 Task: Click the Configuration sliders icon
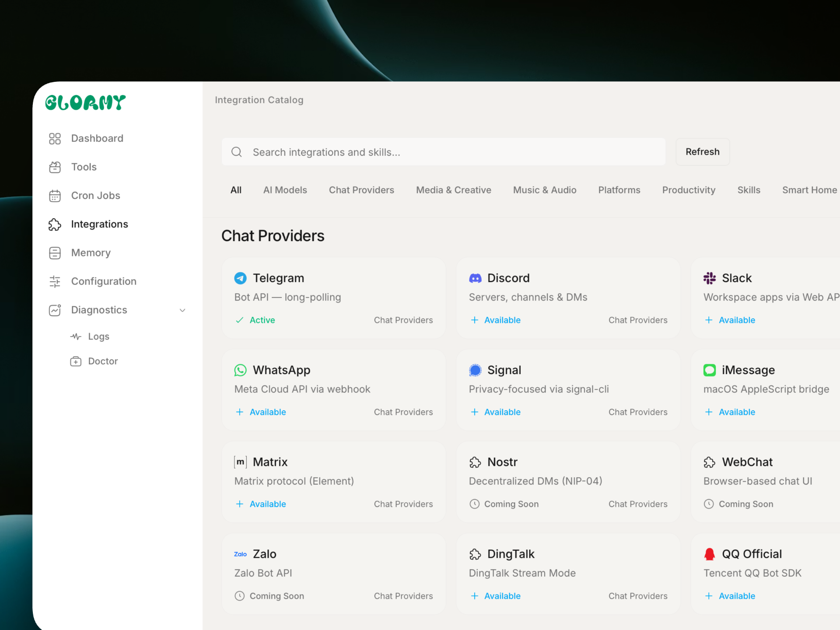point(55,281)
